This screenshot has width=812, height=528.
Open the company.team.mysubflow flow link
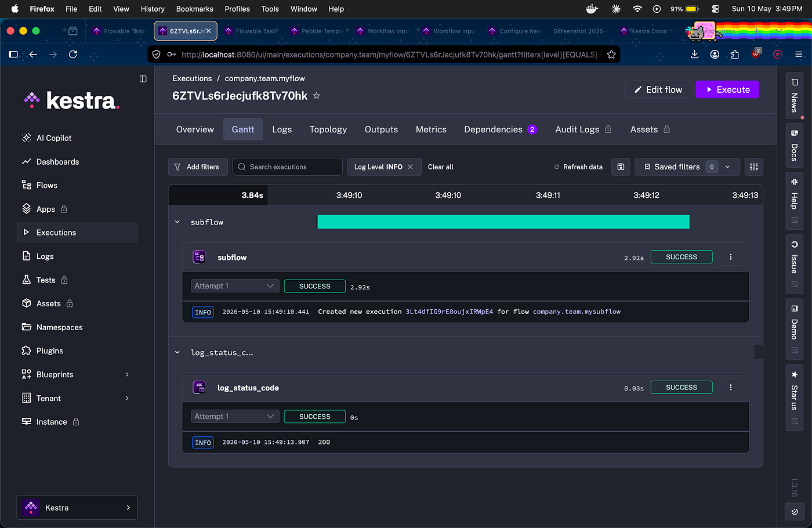577,312
